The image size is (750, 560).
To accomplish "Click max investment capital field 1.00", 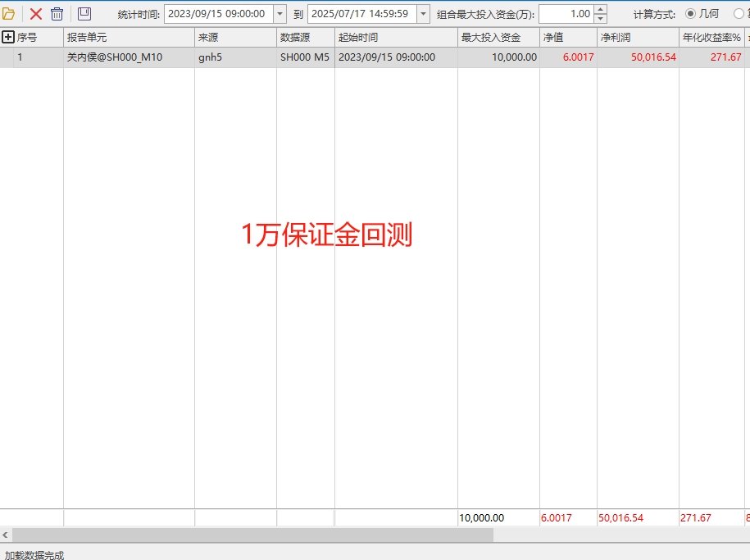I will tap(566, 14).
